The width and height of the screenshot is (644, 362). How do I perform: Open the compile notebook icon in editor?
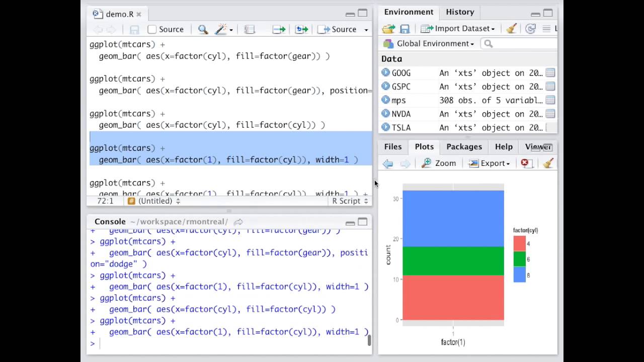[250, 30]
